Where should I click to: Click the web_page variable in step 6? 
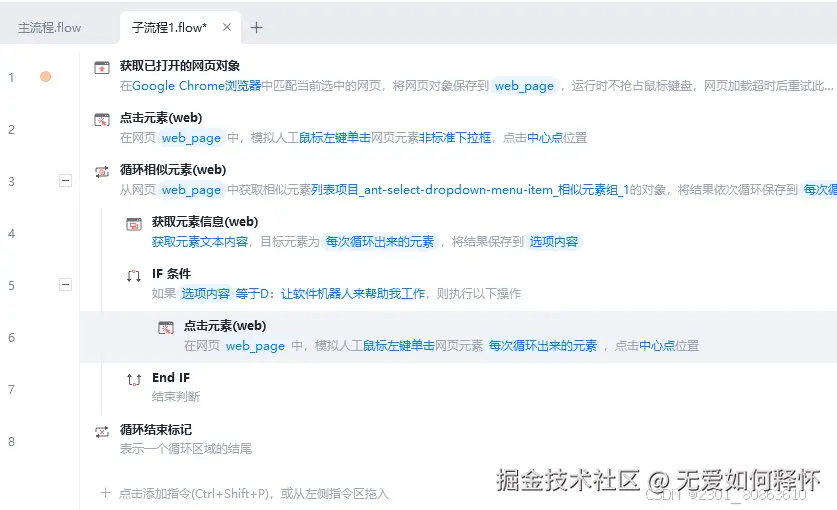256,346
